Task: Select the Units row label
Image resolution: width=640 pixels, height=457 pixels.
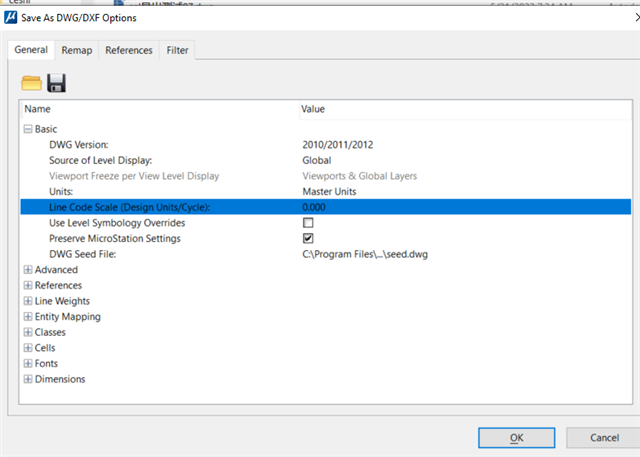Action: tap(61, 191)
